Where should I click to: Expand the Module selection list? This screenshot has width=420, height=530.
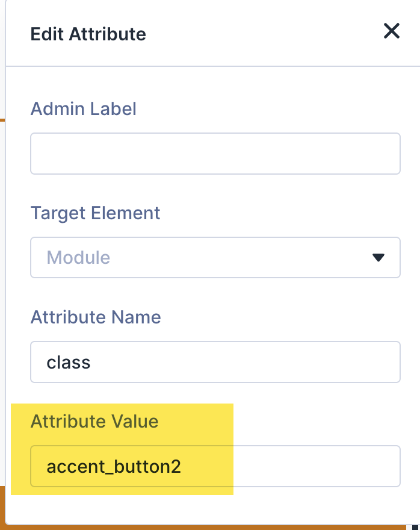coord(215,257)
